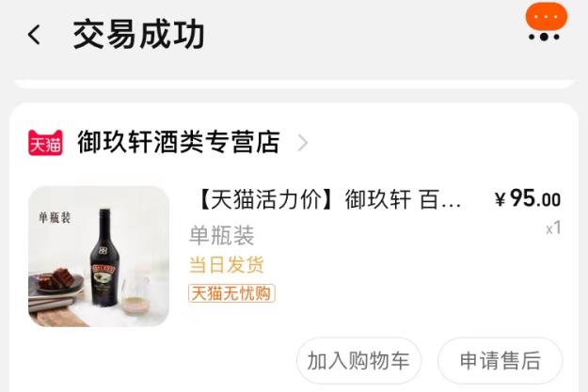
Task: Tap the 交易成功 page title
Action: coord(138,35)
